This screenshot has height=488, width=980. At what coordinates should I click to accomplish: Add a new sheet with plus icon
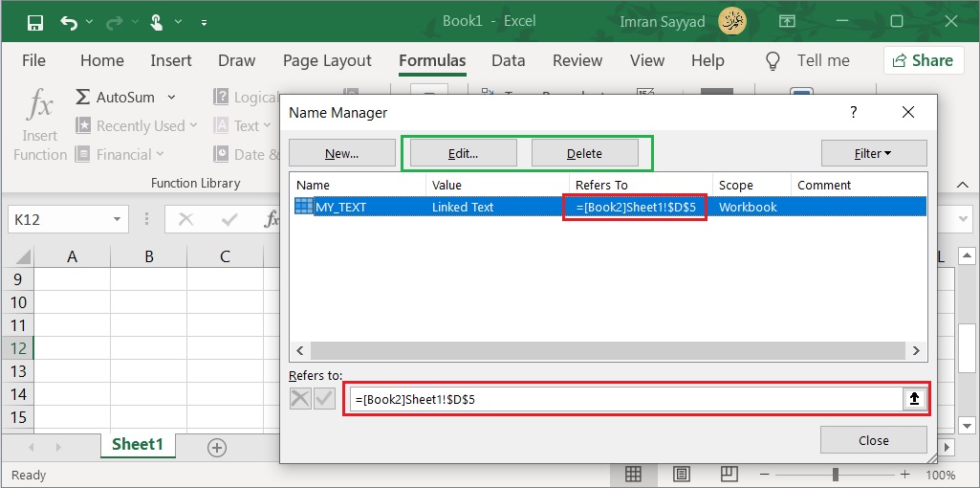(216, 448)
